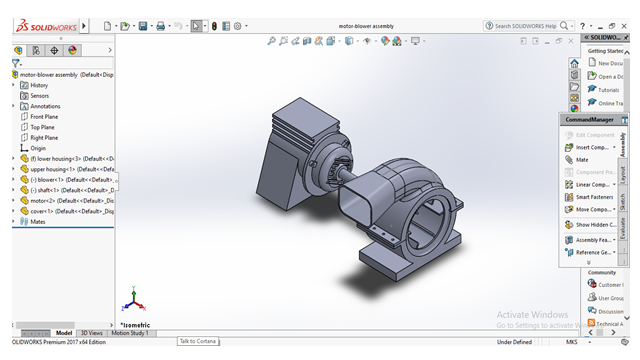Click the Rebuild traffic light icon
The height and width of the screenshot is (360, 640).
[x=214, y=26]
